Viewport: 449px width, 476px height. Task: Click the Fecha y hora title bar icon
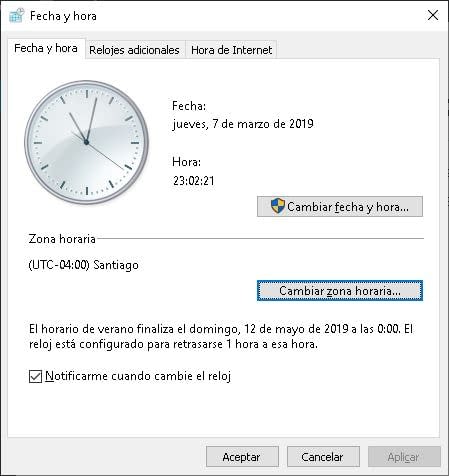point(17,16)
